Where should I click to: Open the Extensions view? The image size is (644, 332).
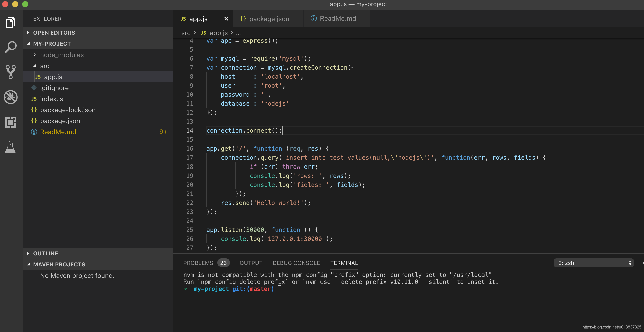click(10, 122)
